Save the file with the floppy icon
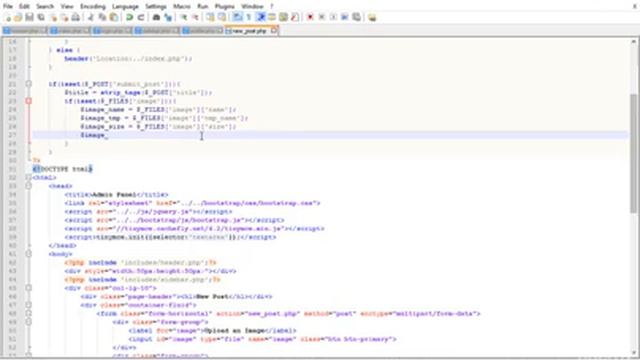This screenshot has height=360, width=640. point(29,17)
